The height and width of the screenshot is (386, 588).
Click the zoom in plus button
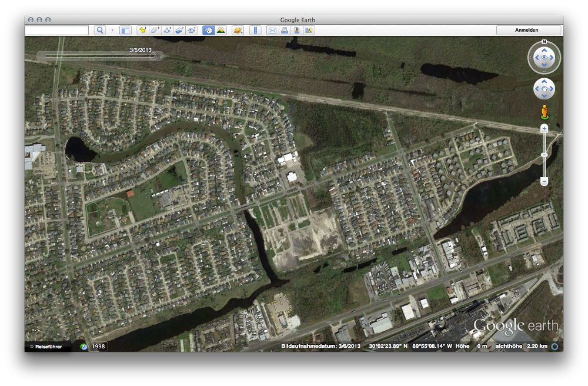click(x=544, y=128)
